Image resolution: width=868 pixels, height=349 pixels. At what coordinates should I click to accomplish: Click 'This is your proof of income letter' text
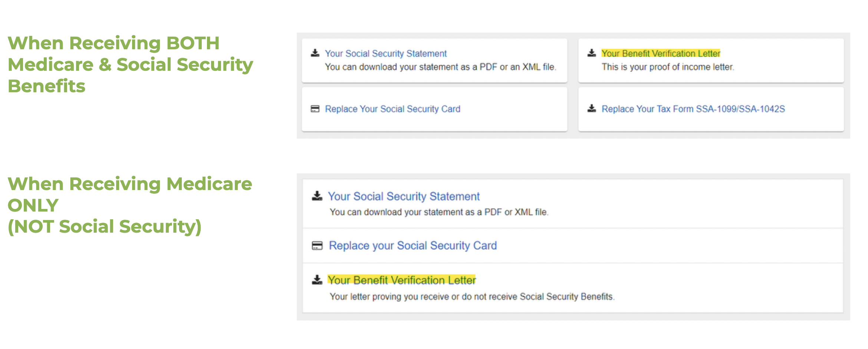coord(668,67)
